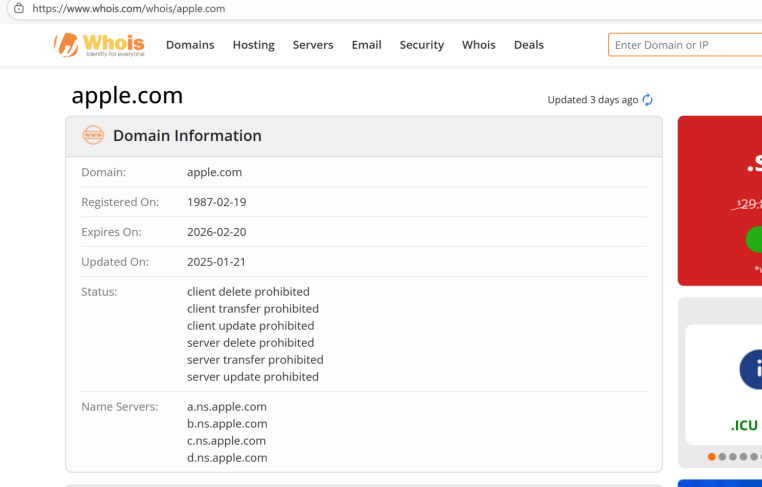Click the refresh icon next to Updated 3 days ago
The width and height of the screenshot is (762, 487).
(x=648, y=100)
